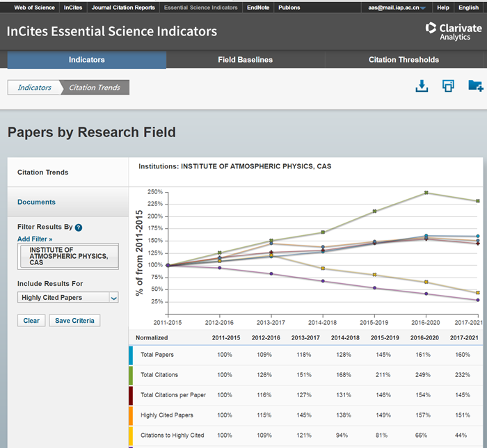Go to Indicators breadcrumb
This screenshot has width=487, height=448.
[x=34, y=88]
